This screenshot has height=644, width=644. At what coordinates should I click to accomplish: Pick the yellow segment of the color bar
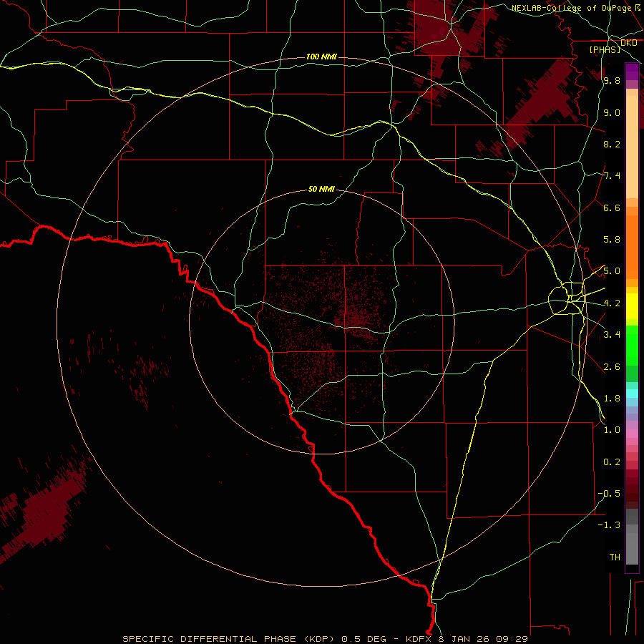click(632, 306)
